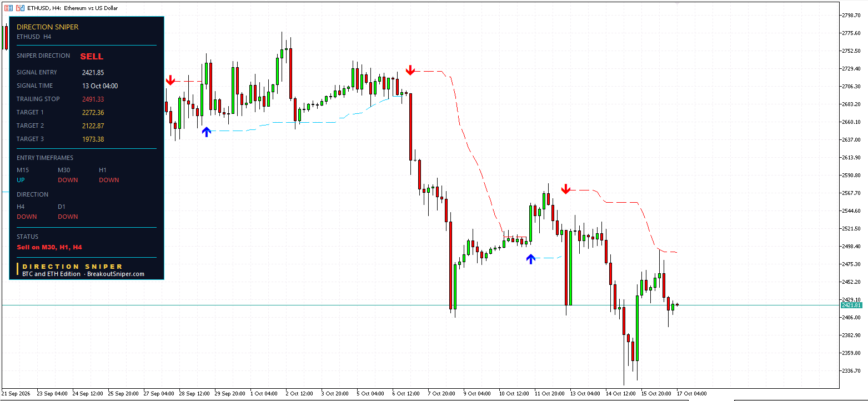Click price level 2798.70 on the axis
The width and height of the screenshot is (868, 401).
852,15
